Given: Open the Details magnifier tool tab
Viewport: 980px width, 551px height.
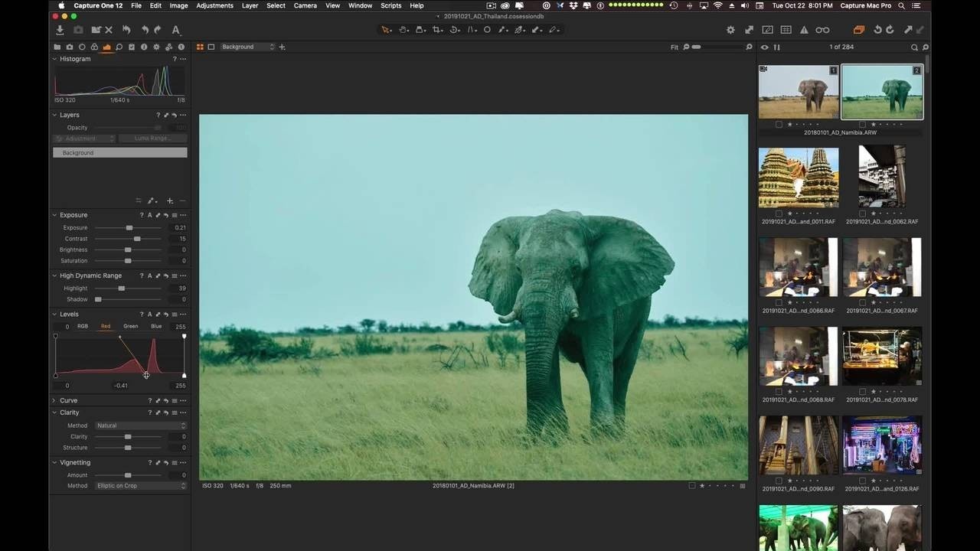Looking at the screenshot, I should click(119, 47).
